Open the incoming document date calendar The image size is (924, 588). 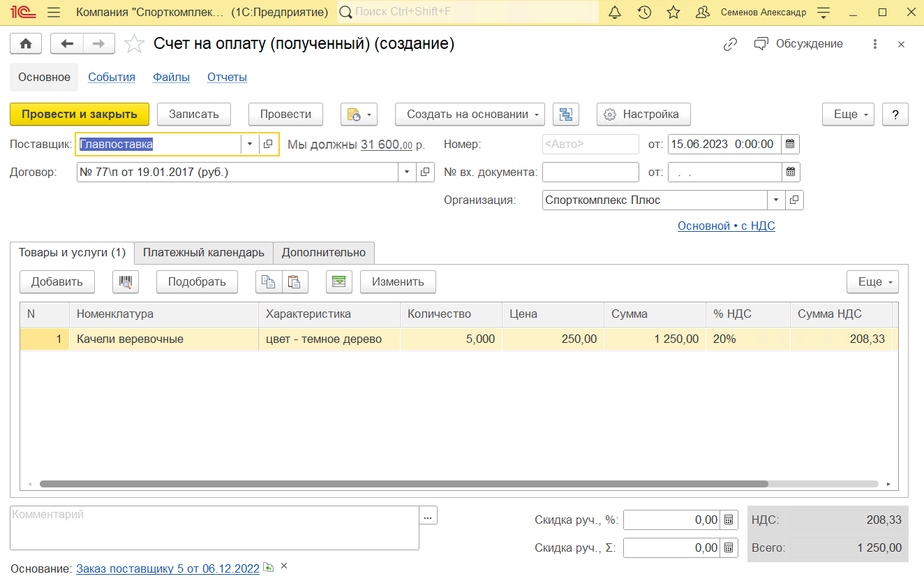coord(790,172)
